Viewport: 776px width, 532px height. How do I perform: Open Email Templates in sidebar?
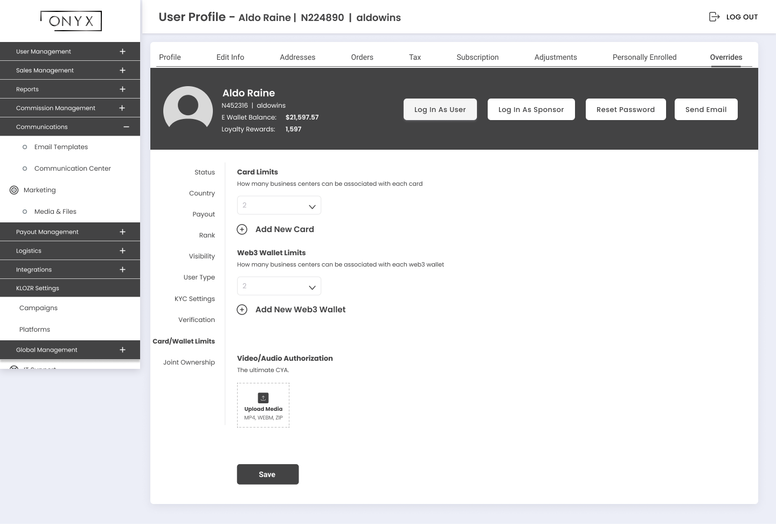tap(61, 147)
